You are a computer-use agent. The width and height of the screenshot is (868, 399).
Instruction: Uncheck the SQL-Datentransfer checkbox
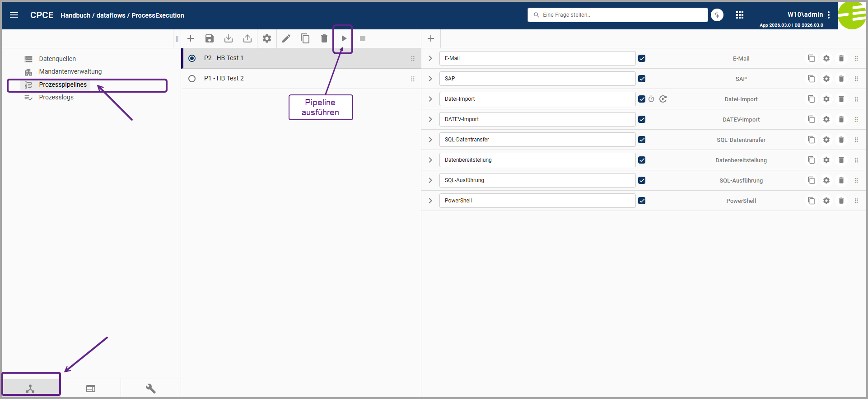(642, 140)
